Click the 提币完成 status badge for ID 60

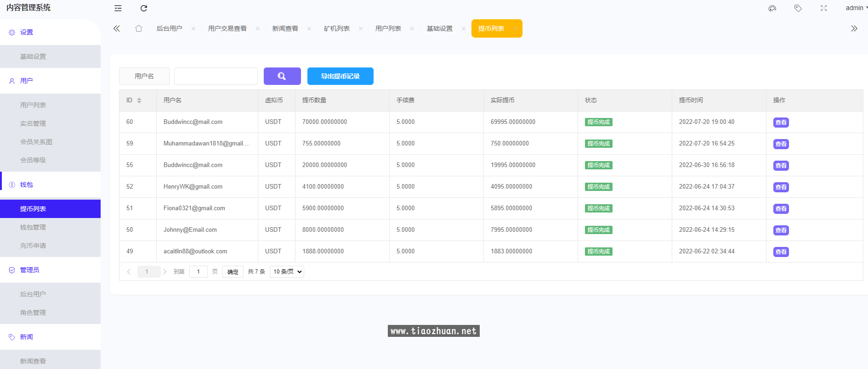599,122
